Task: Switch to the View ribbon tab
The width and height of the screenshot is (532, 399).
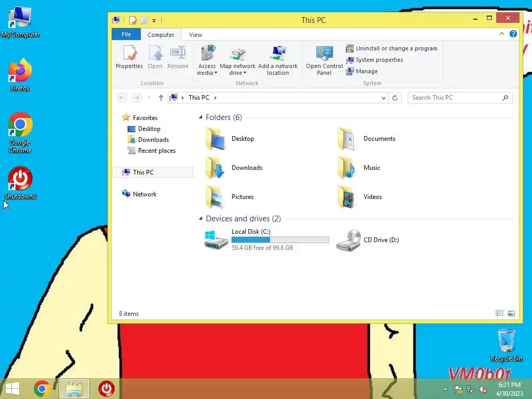Action: tap(195, 35)
